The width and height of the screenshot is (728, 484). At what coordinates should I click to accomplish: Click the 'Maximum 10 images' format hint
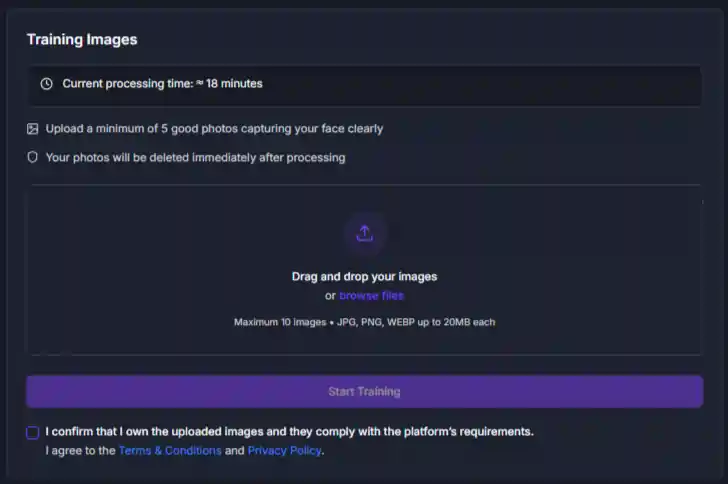pos(364,322)
